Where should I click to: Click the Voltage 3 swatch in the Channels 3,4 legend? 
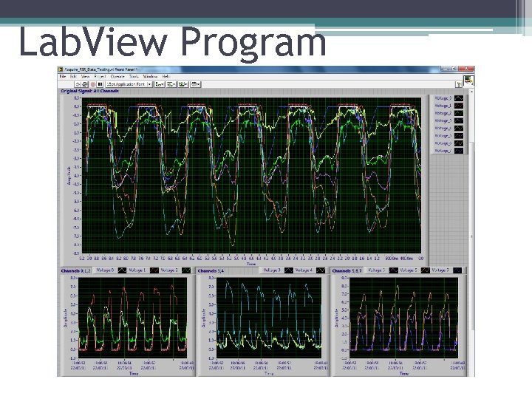tap(289, 270)
